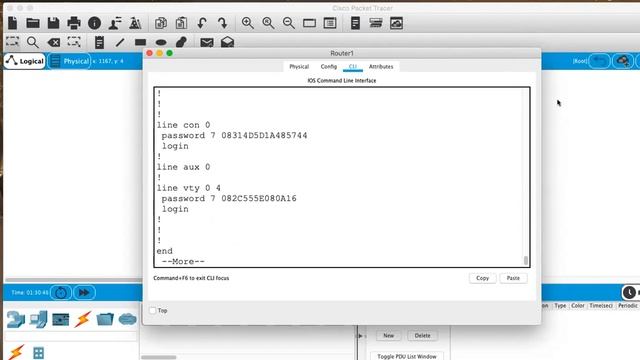This screenshot has height=360, width=640.
Task: Select the Miscellaneous folder category icon
Action: pos(105,319)
